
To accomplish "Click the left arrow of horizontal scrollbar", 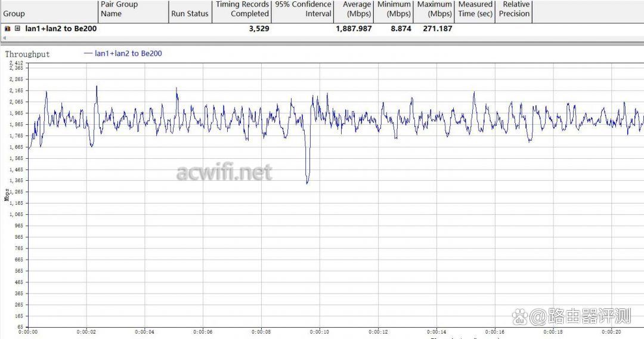I will pos(4,38).
